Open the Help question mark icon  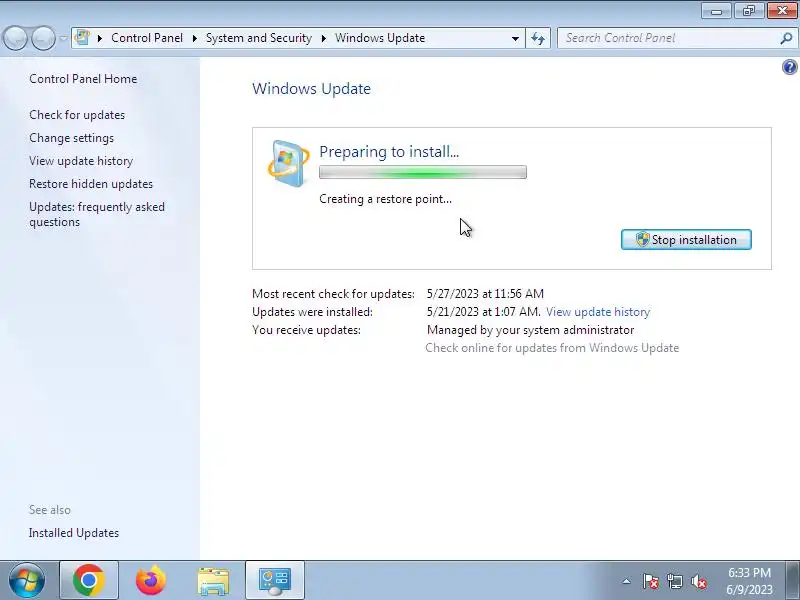(789, 67)
